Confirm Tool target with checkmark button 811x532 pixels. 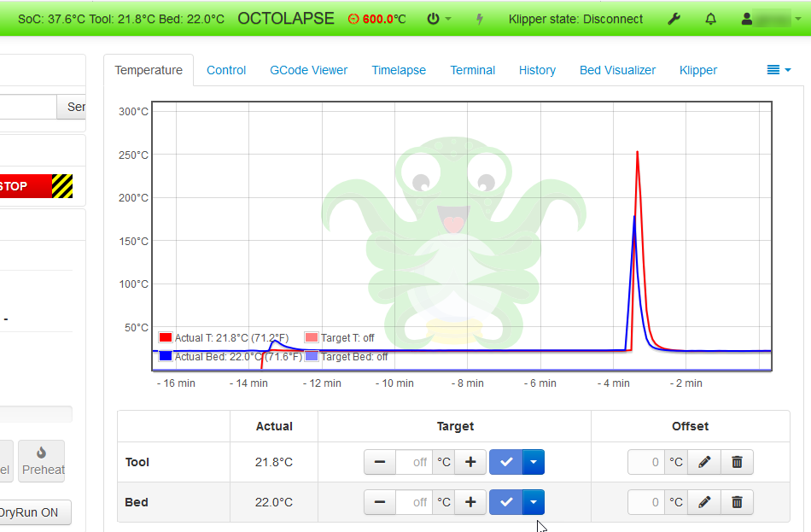506,462
